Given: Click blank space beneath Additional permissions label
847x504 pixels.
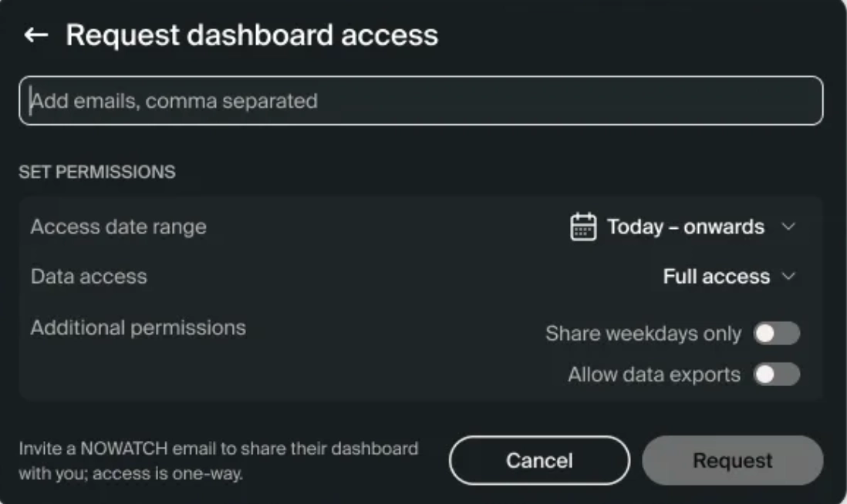Looking at the screenshot, I should [138, 372].
